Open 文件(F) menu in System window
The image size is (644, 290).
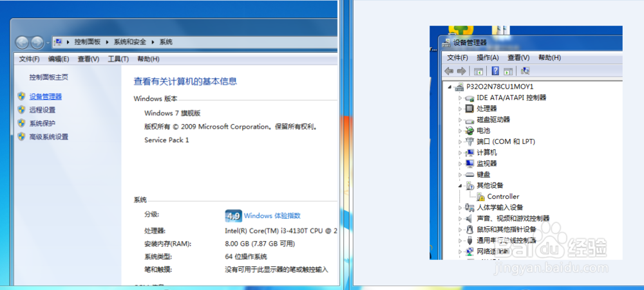pyautogui.click(x=29, y=59)
